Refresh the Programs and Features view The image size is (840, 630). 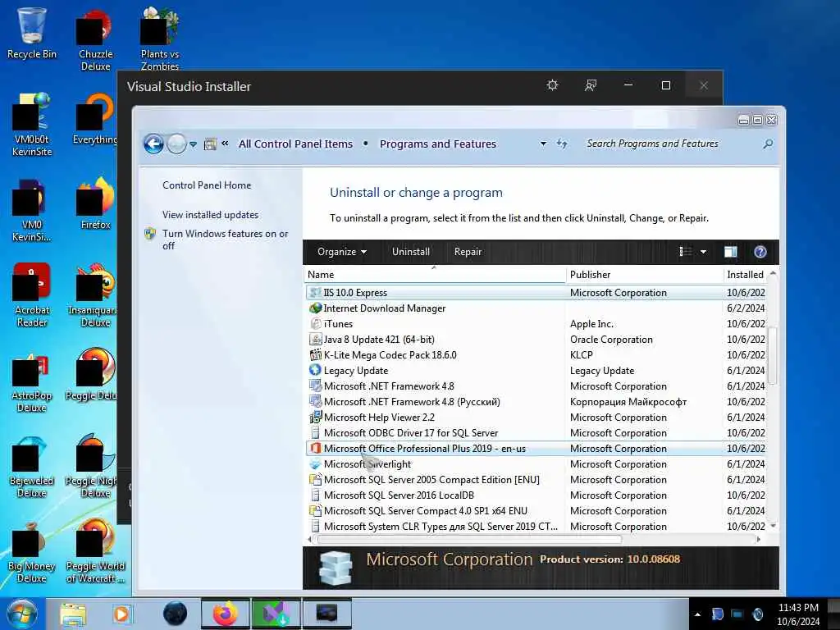pyautogui.click(x=561, y=144)
